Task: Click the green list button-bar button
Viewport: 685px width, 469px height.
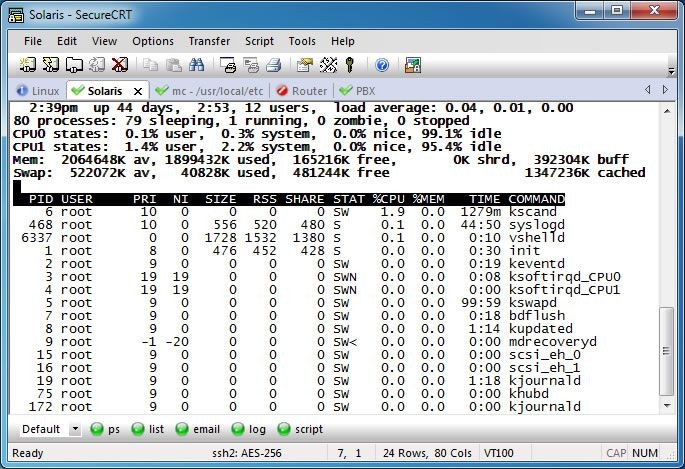Action: (147, 429)
